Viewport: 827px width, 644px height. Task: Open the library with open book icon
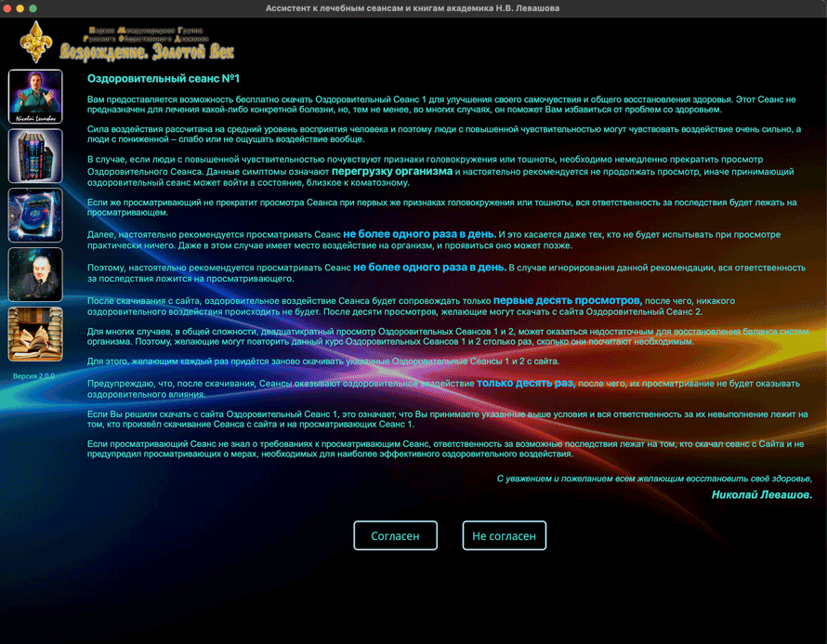(35, 334)
